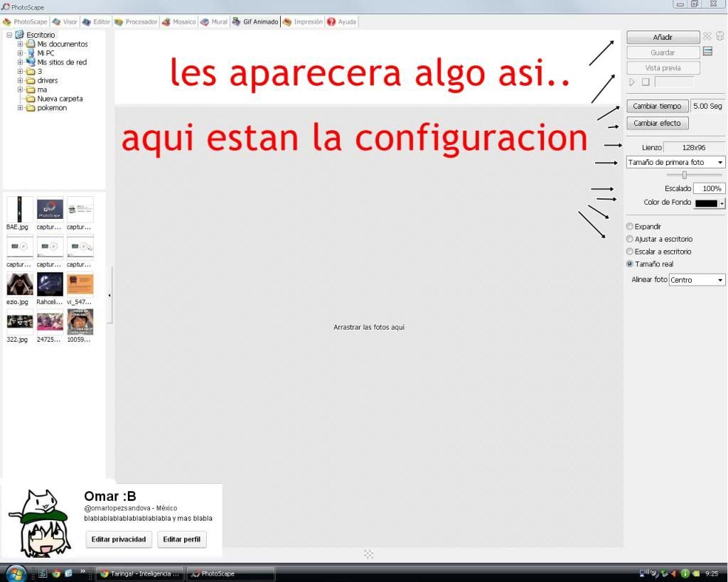Select the Gif Animado tab
The height and width of the screenshot is (582, 728).
(255, 22)
